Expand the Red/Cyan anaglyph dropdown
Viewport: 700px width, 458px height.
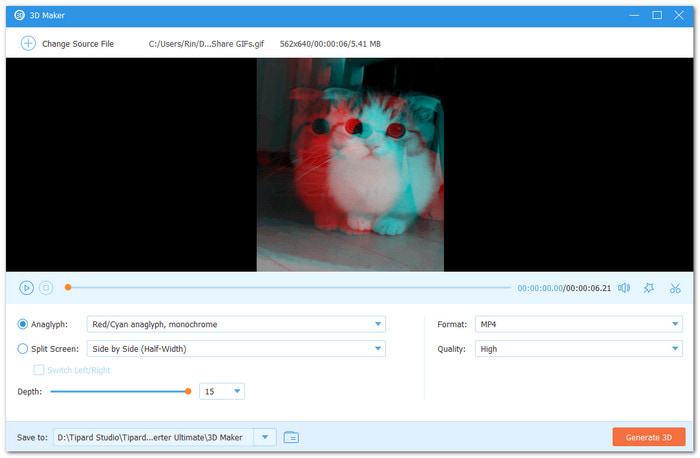coord(236,324)
